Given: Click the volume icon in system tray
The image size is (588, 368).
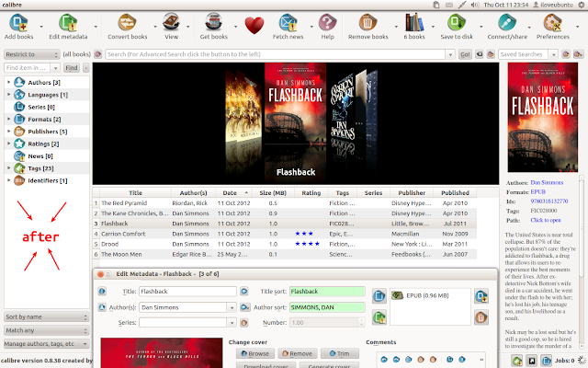Looking at the screenshot, I should pyautogui.click(x=475, y=5).
